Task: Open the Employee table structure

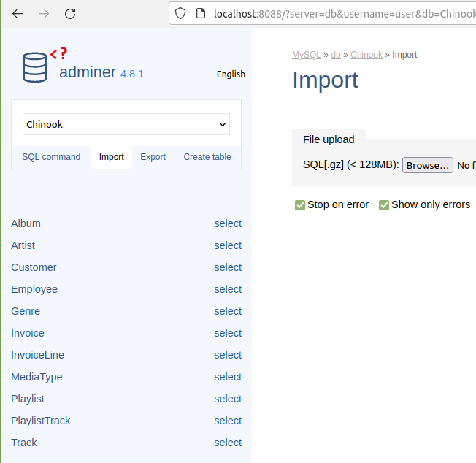Action: click(x=34, y=289)
